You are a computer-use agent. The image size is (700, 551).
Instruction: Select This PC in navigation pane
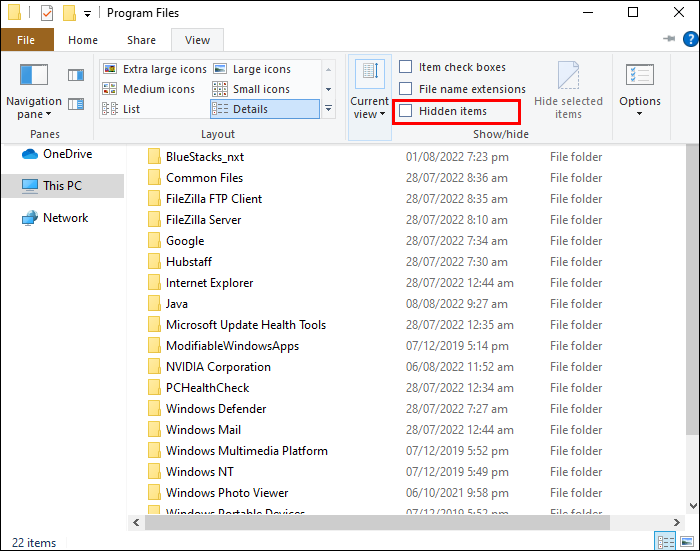coord(63,186)
